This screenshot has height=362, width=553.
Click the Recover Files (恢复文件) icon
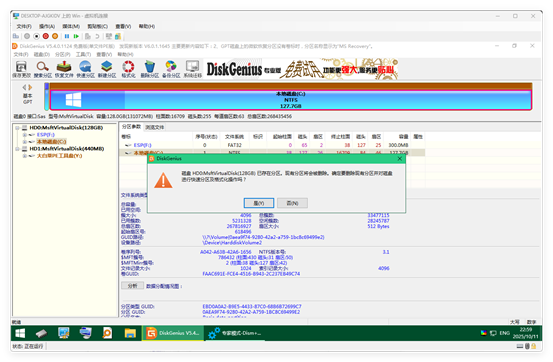(x=64, y=69)
